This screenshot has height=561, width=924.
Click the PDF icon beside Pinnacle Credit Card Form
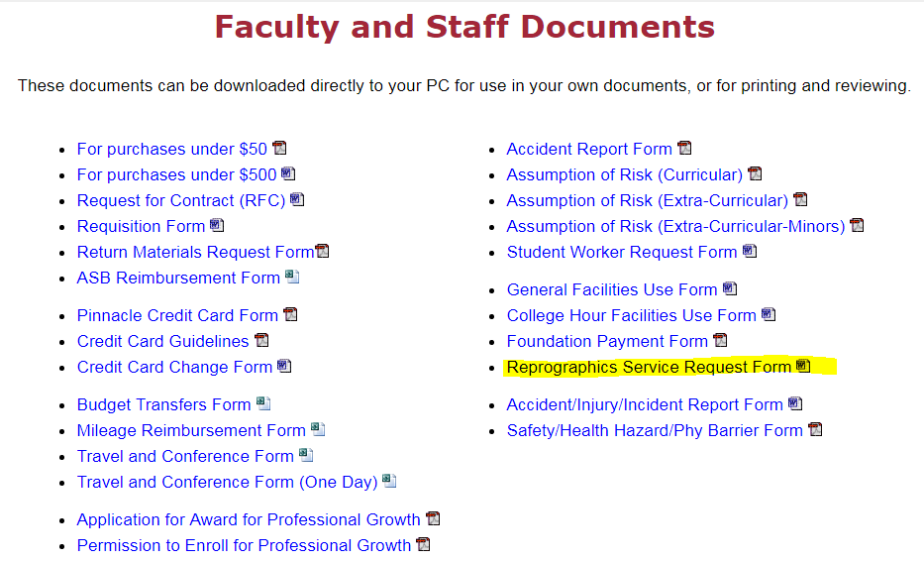tap(290, 315)
